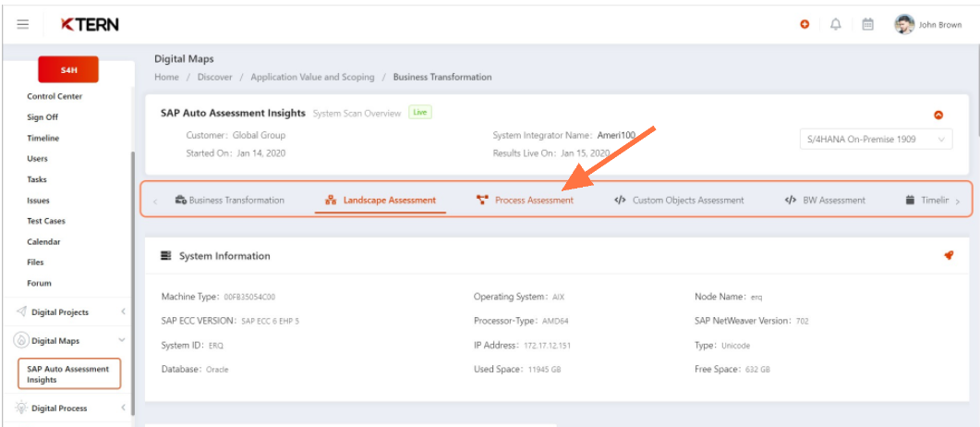Select the Database Oracle value
This screenshot has height=427, width=980.
218,370
